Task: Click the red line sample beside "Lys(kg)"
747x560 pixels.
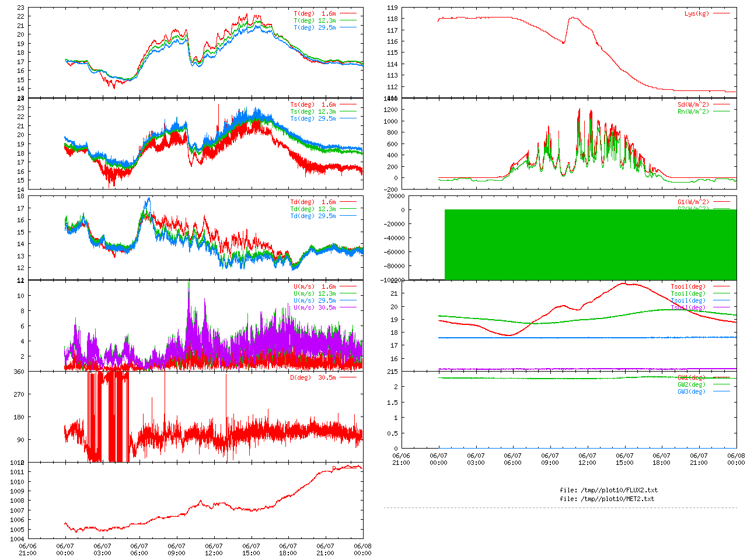Action: tap(721, 13)
